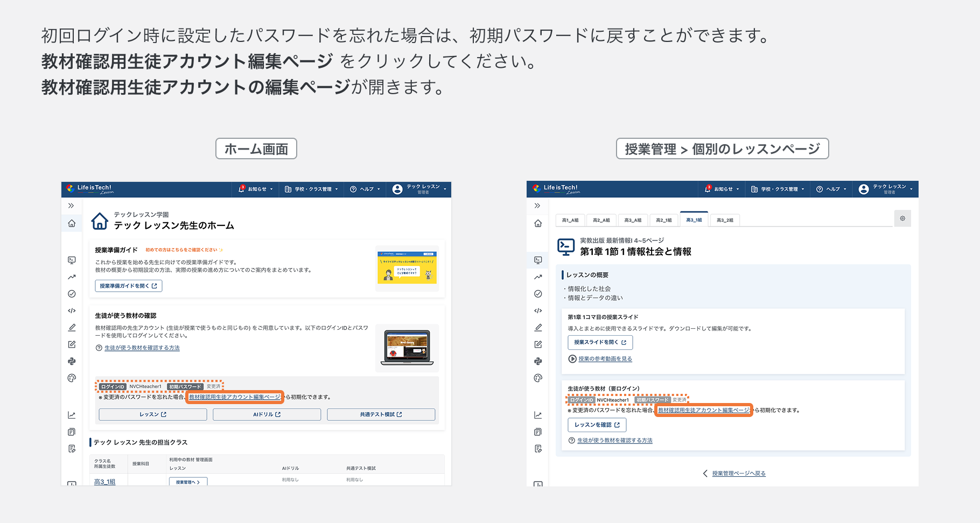
Task: Open the Python icon in the lesson page sidebar
Action: coord(538,361)
